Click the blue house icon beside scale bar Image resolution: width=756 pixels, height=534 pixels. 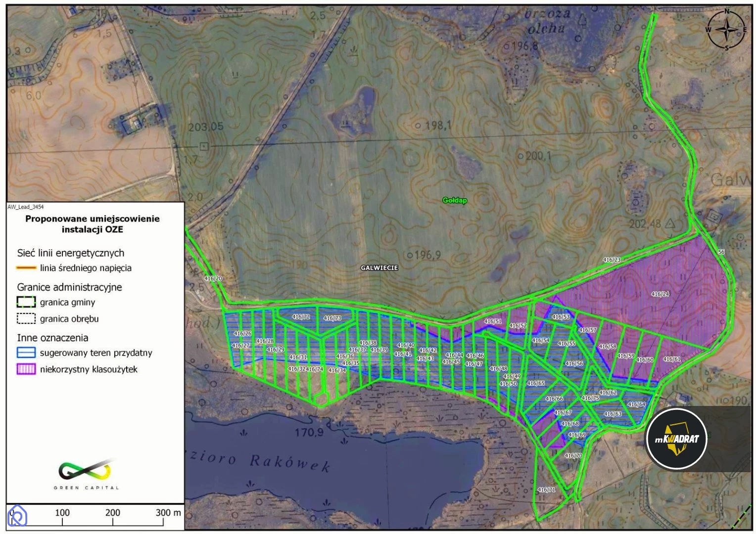click(17, 516)
